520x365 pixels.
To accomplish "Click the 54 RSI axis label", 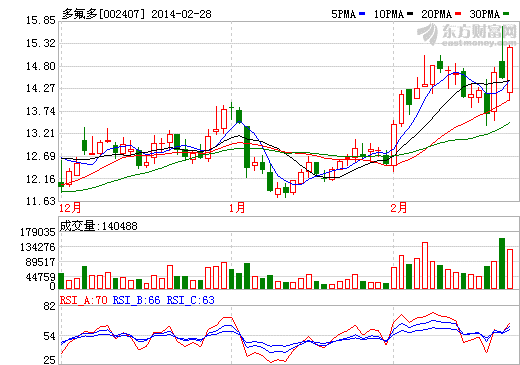I will [x=50, y=337].
